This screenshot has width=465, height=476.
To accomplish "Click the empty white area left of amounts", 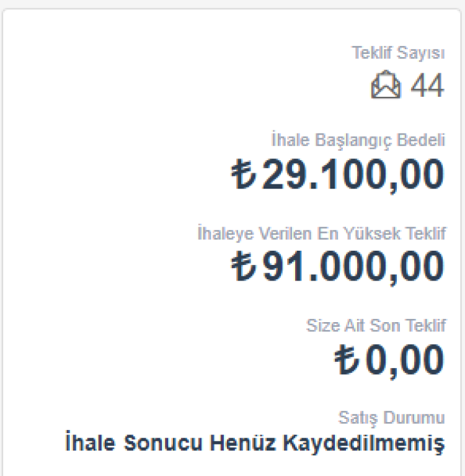I will pos(112,217).
